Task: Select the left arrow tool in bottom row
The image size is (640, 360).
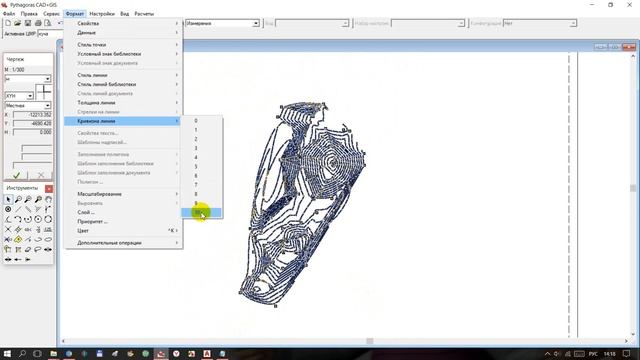Action: click(x=18, y=259)
